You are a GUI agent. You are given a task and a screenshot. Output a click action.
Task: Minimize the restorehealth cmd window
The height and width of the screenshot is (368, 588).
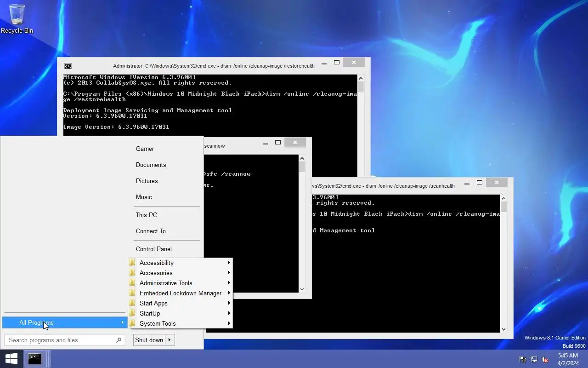click(x=324, y=63)
